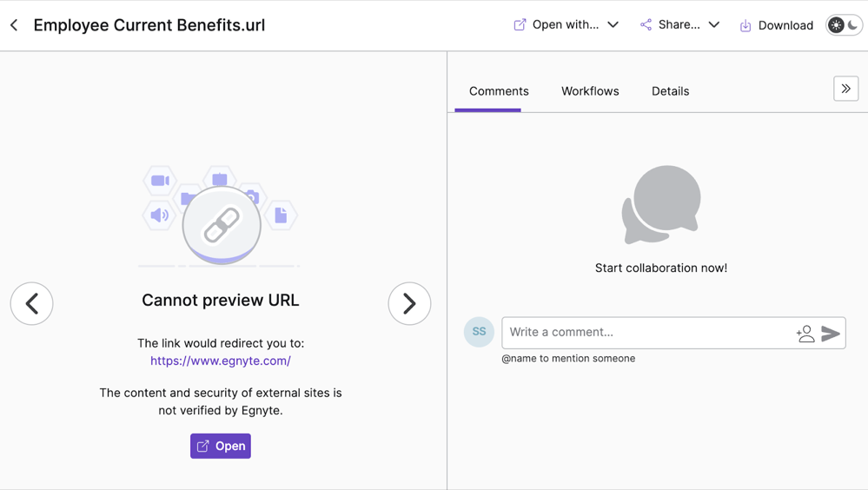The height and width of the screenshot is (490, 868).
Task: Go to the next file
Action: tap(409, 303)
